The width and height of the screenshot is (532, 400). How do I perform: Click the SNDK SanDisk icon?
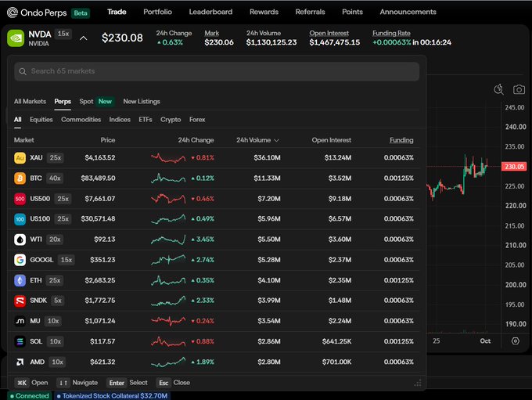coord(20,301)
